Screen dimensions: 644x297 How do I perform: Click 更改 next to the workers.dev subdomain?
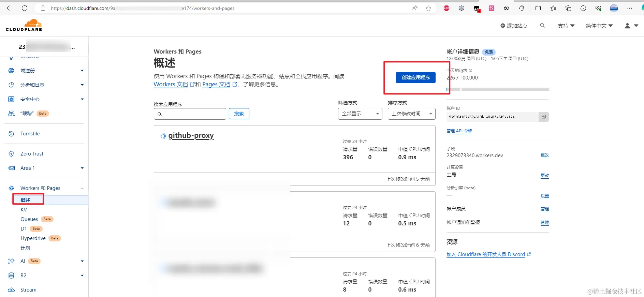pyautogui.click(x=545, y=155)
